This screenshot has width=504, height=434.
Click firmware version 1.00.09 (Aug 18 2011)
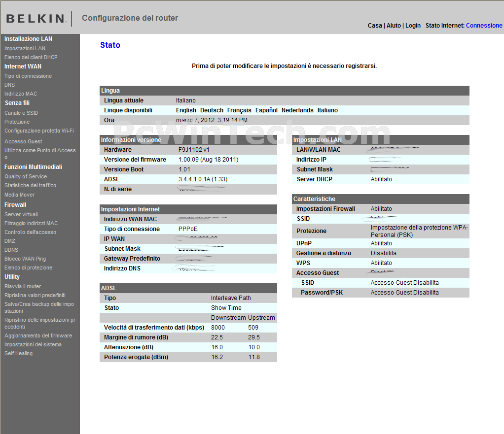208,160
